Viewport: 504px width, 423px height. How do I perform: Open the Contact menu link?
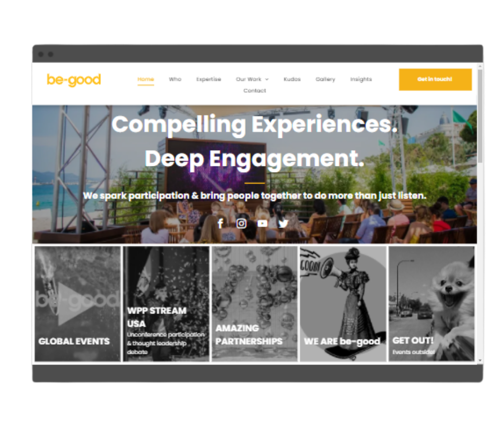coord(255,91)
